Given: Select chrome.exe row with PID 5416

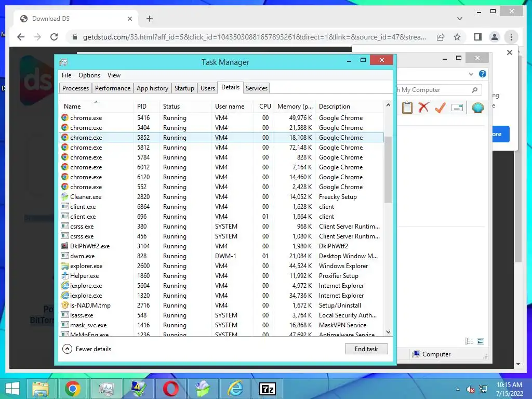Looking at the screenshot, I should coord(221,118).
